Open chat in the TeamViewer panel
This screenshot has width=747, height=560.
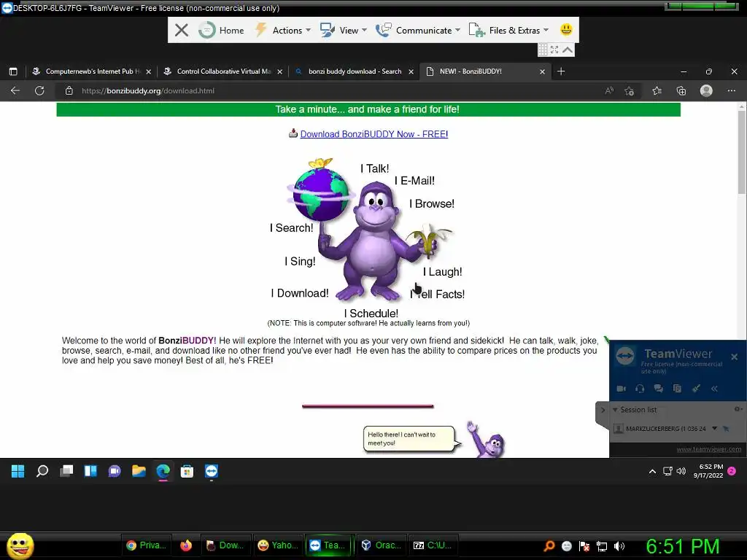coord(659,389)
